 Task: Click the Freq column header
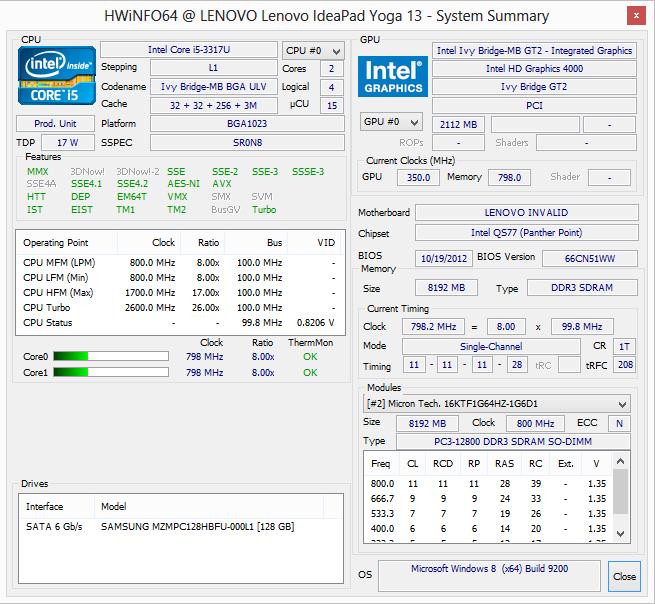coord(381,464)
